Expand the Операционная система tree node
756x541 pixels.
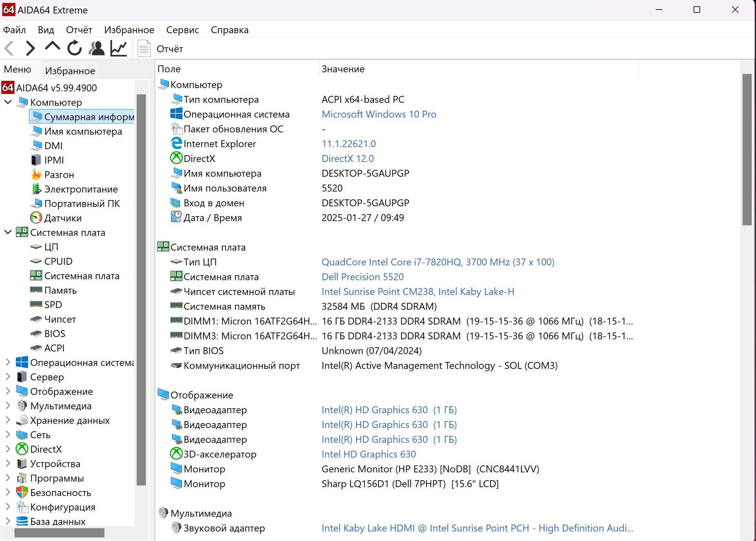(8, 362)
